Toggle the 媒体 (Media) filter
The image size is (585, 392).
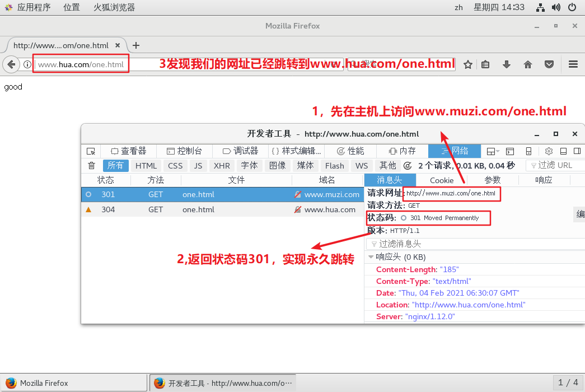point(305,165)
